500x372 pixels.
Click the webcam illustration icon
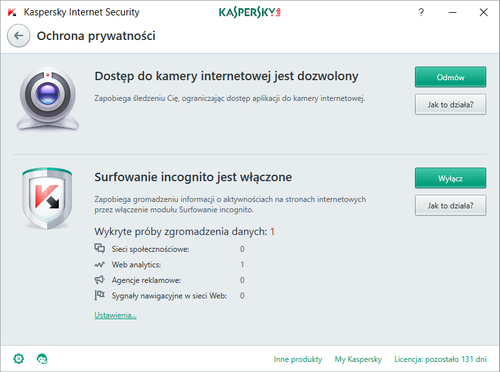click(48, 99)
